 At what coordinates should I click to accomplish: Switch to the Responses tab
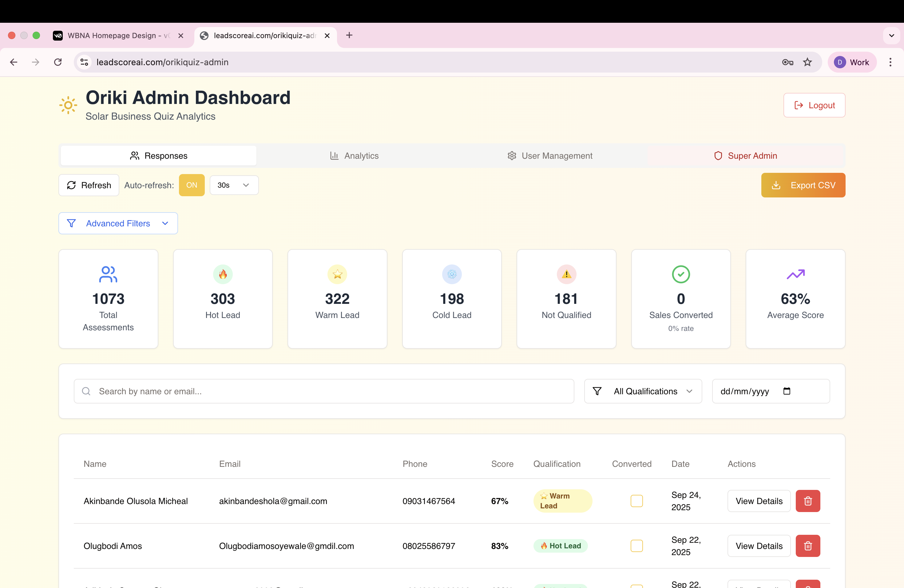pos(158,155)
